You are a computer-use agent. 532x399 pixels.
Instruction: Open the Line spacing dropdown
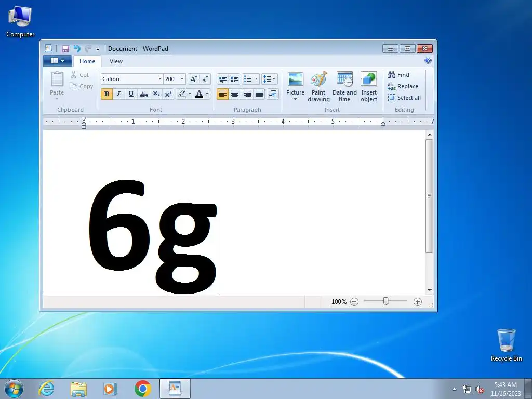click(x=270, y=79)
